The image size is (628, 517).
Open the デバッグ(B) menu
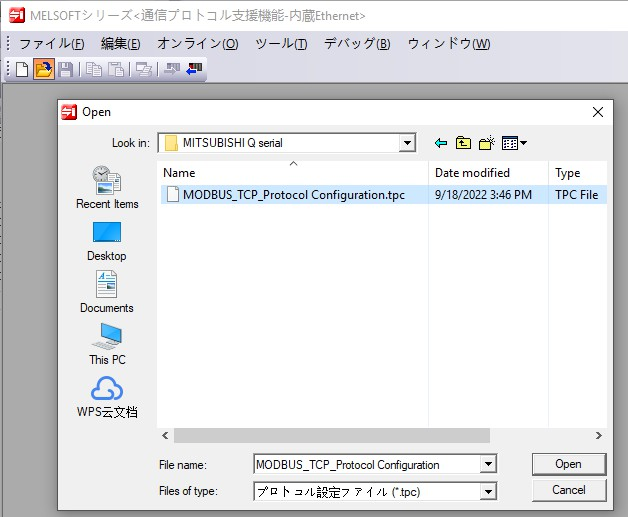pyautogui.click(x=357, y=44)
